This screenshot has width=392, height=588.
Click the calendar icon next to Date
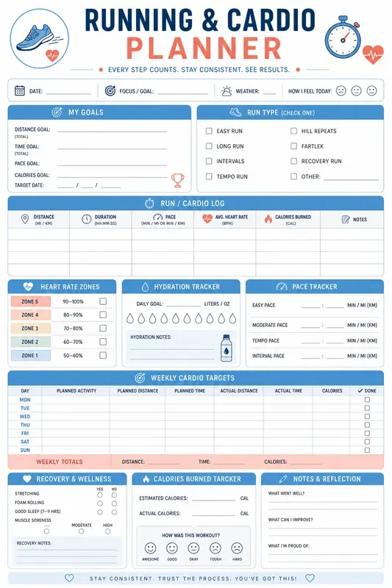point(20,90)
